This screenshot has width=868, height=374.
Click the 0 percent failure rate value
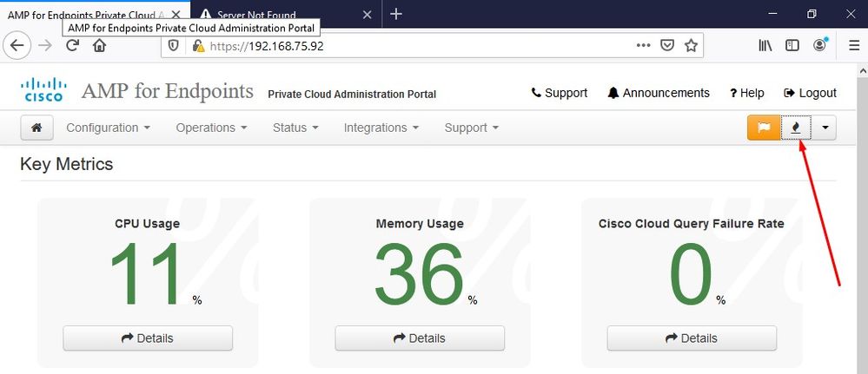click(691, 274)
